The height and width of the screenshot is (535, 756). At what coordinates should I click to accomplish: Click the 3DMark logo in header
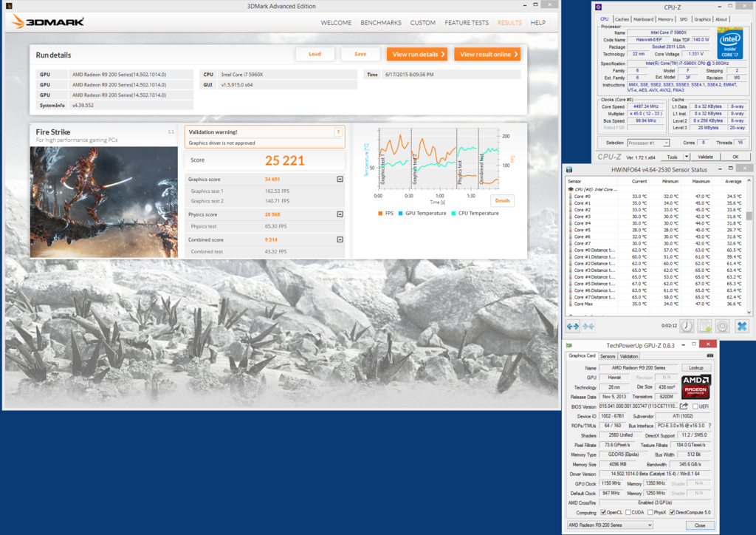(x=48, y=21)
